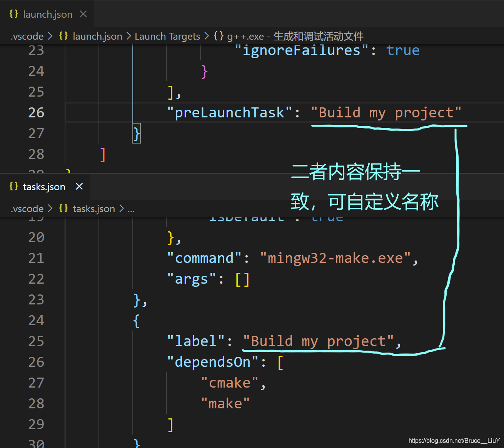This screenshot has height=448, width=504.
Task: Select Launch Targets breadcrumb segment
Action: 167,37
